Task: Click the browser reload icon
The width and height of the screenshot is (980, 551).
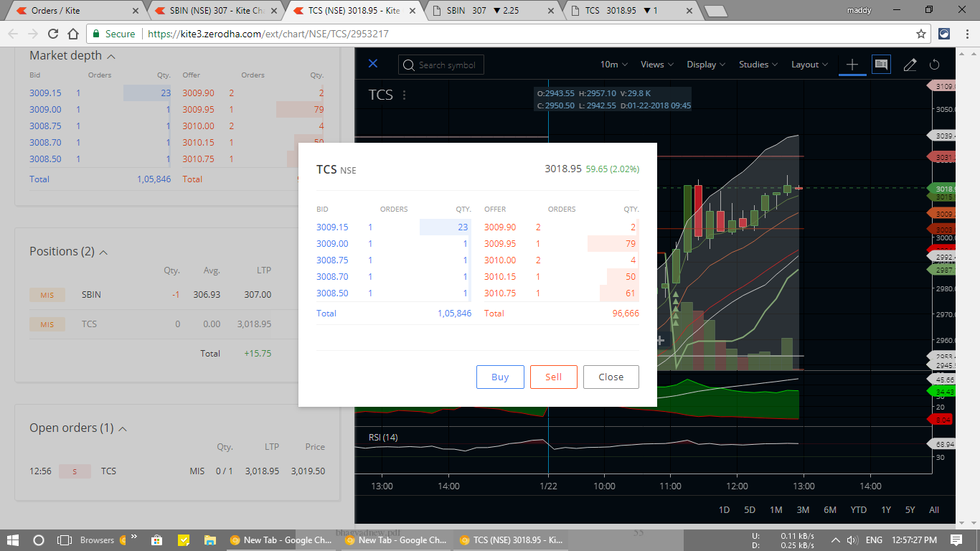Action: [53, 34]
